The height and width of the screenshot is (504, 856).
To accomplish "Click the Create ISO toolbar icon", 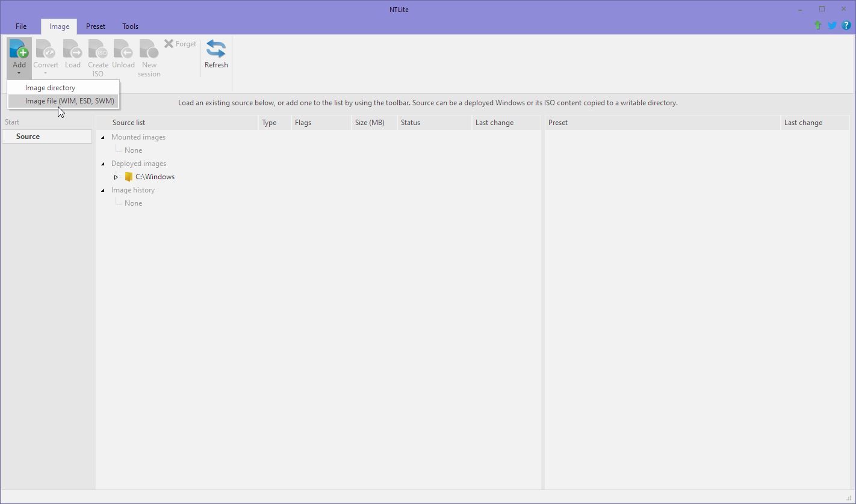I will click(x=98, y=49).
